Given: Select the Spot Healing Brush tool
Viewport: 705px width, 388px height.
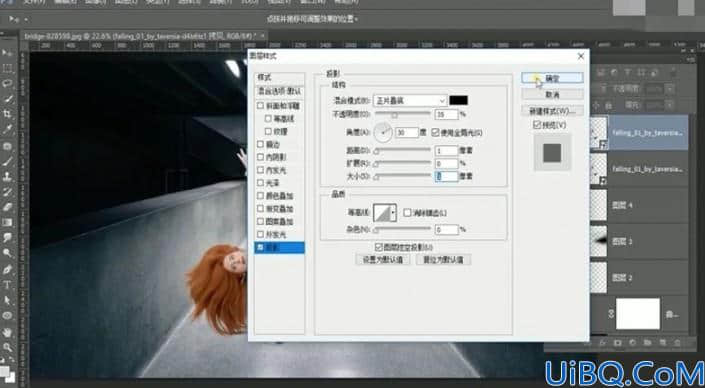Looking at the screenshot, I should click(x=7, y=146).
